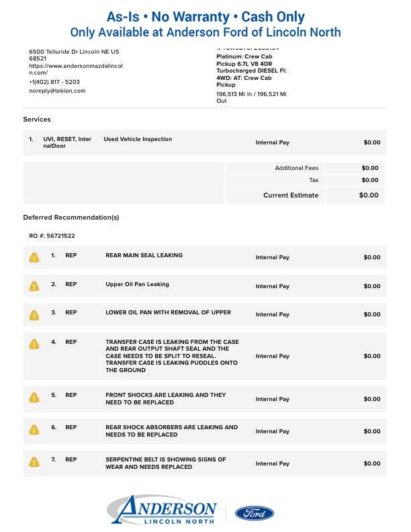Click warning icon for Front Shocks item
411x532 pixels.
point(34,398)
